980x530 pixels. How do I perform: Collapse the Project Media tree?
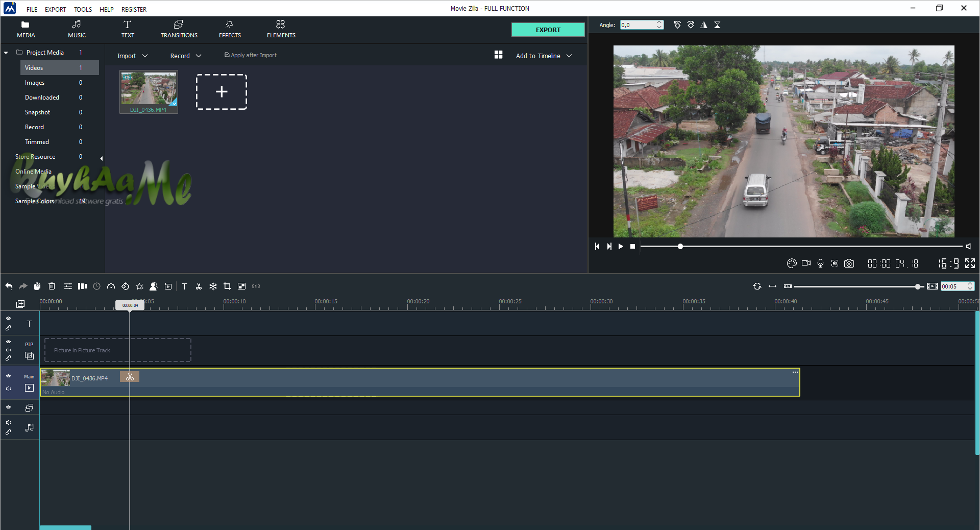[x=6, y=52]
